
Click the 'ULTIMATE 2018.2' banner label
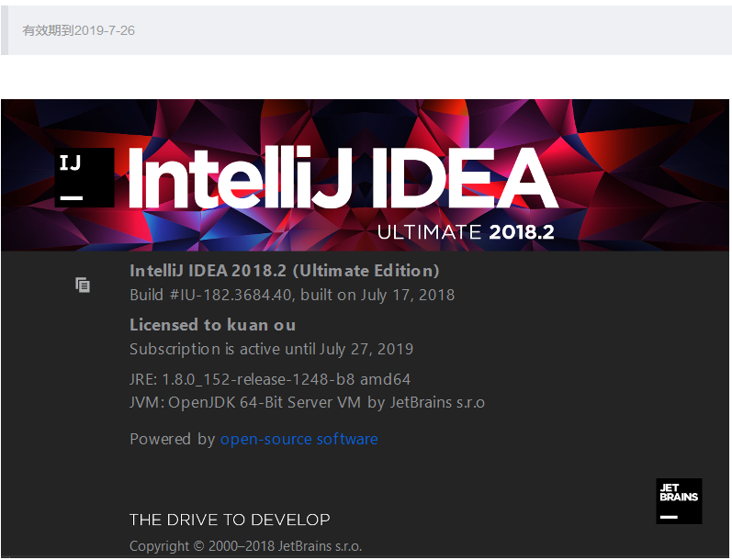466,232
